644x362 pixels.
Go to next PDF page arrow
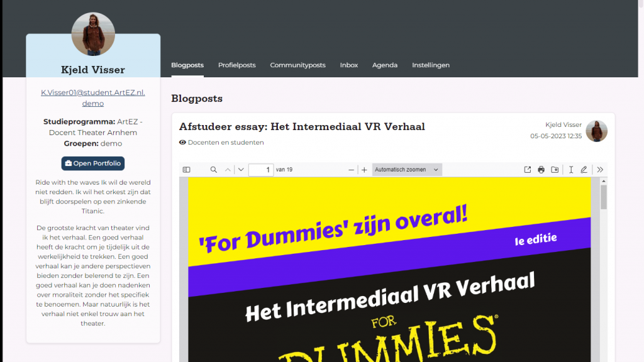pyautogui.click(x=241, y=170)
